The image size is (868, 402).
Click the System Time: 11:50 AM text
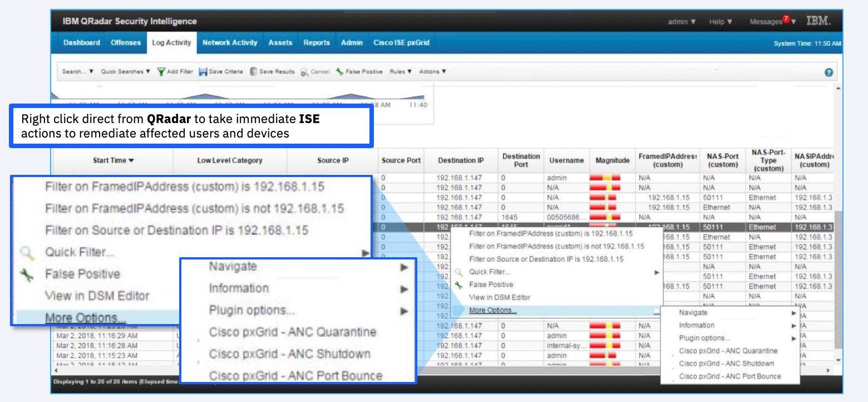point(807,43)
